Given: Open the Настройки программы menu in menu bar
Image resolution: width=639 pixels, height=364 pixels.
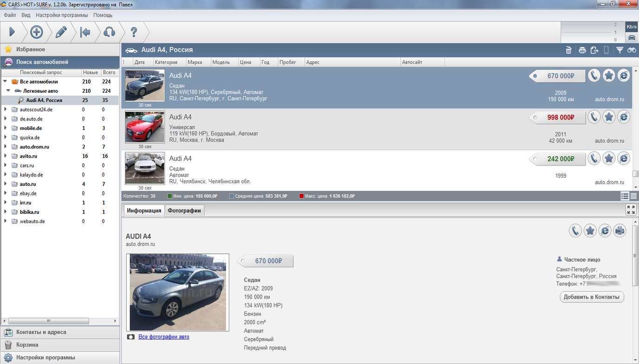Looking at the screenshot, I should (x=62, y=15).
